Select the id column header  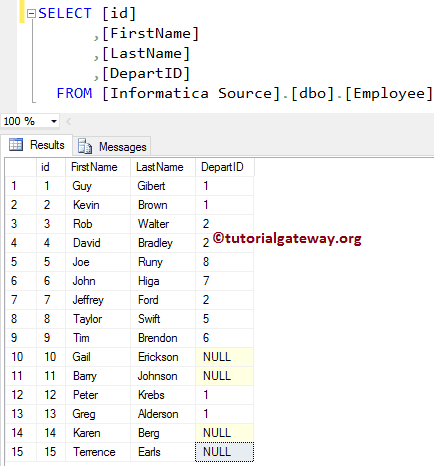tap(51, 167)
